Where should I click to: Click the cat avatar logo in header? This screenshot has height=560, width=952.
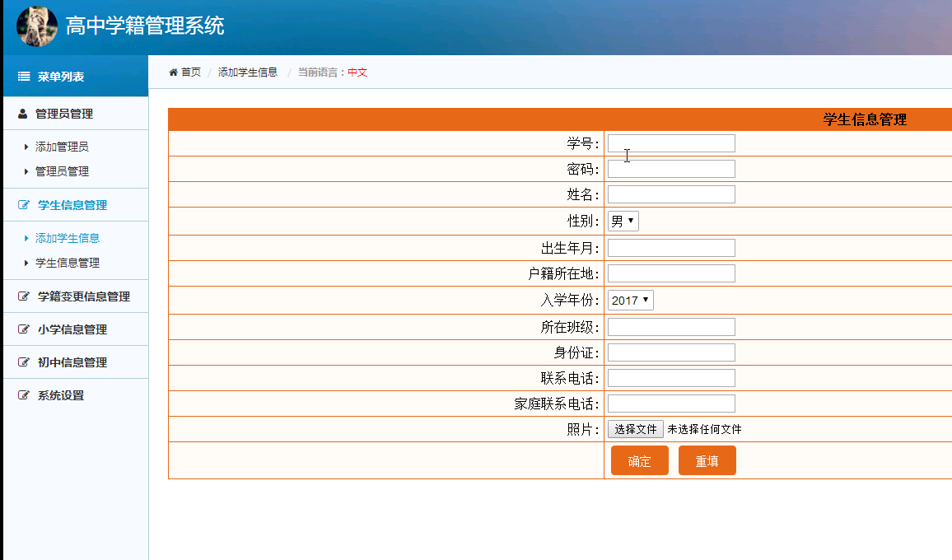coord(37,26)
